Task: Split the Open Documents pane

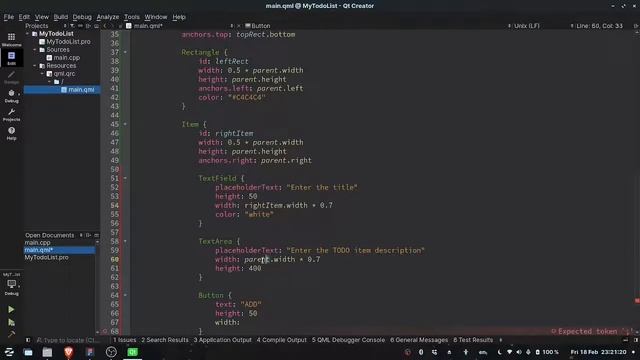Action: 88,235
